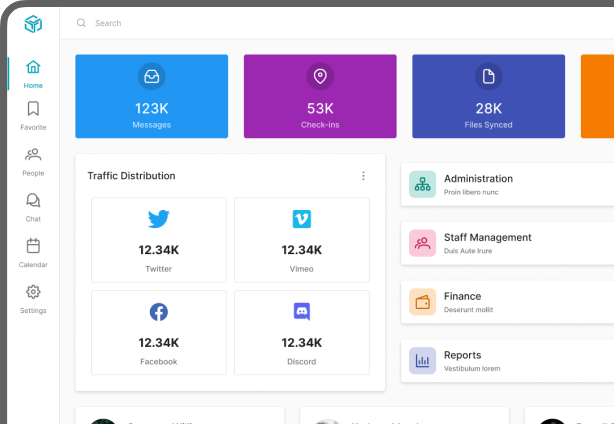Click the 12.34K value above Discord
This screenshot has height=424, width=614.
coord(302,343)
